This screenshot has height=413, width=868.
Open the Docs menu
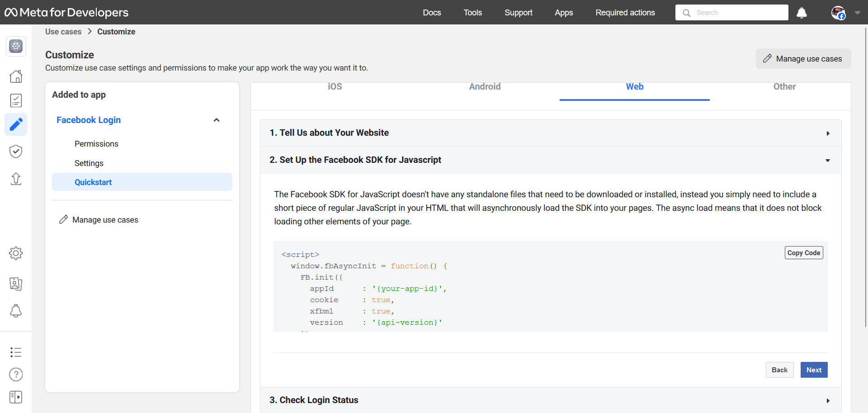point(432,13)
